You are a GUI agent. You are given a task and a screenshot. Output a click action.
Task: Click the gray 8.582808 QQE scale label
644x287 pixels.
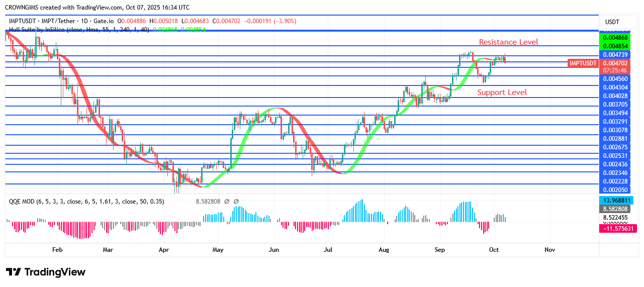(x=615, y=209)
